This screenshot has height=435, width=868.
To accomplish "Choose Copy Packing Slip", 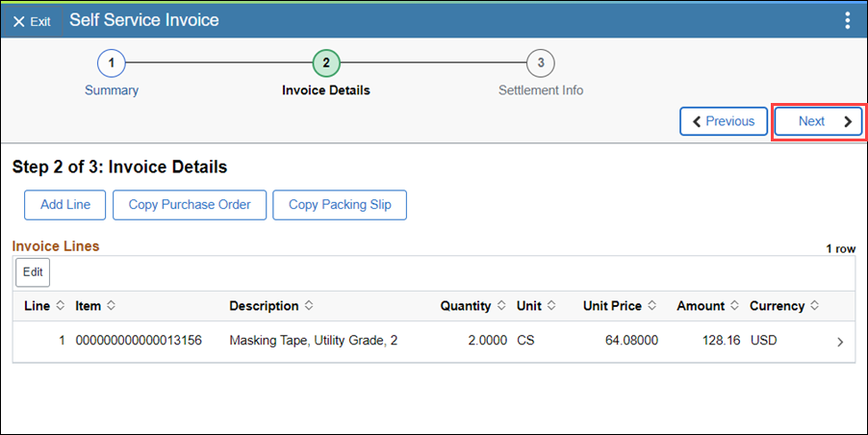I will coord(340,205).
